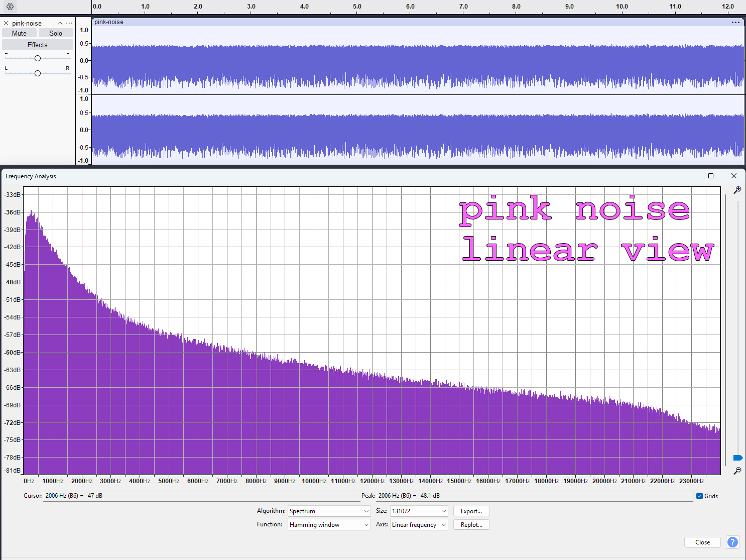
Task: Click the 10000Hz frequency axis label
Action: point(314,481)
